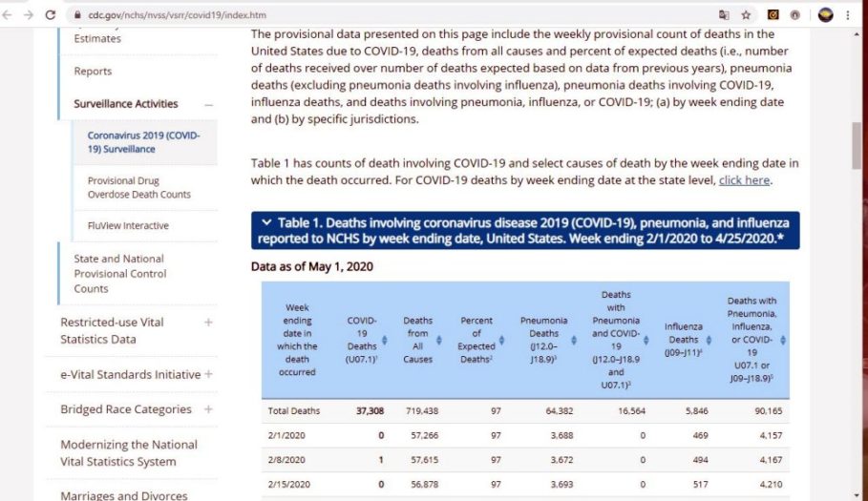Sort table by COVID-19 Deaths column
The image size is (868, 501).
pos(384,340)
